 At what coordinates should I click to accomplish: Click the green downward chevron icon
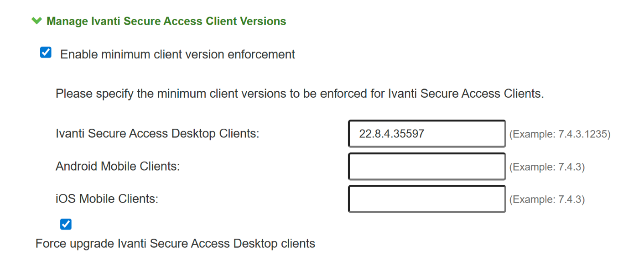tap(36, 21)
